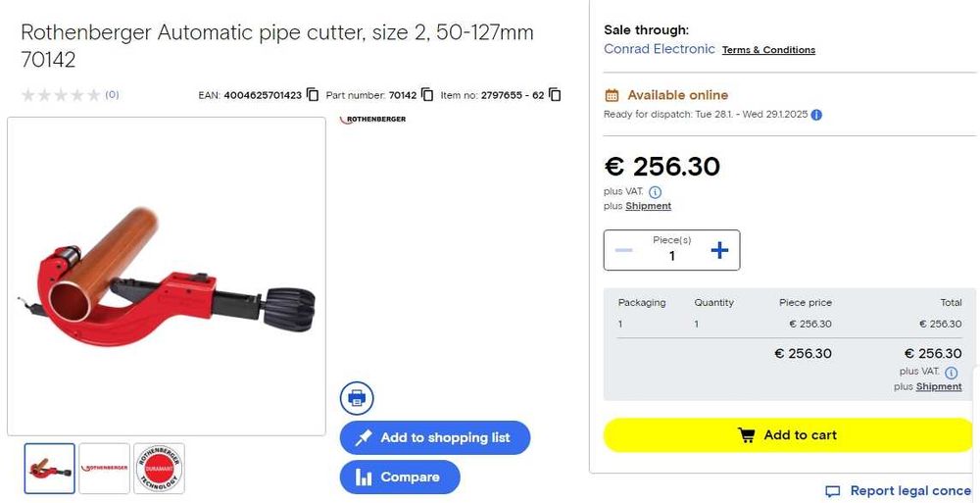The width and height of the screenshot is (980, 503).
Task: Compare this product
Action: tap(399, 478)
